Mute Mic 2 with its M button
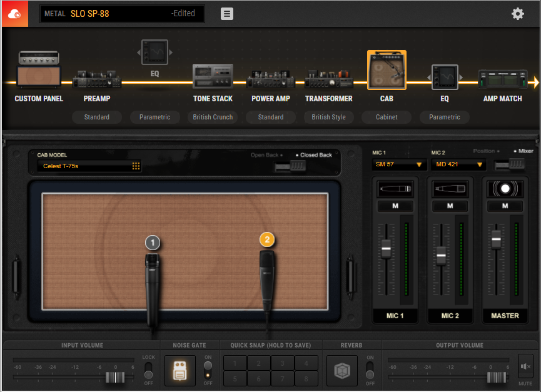 click(x=450, y=206)
